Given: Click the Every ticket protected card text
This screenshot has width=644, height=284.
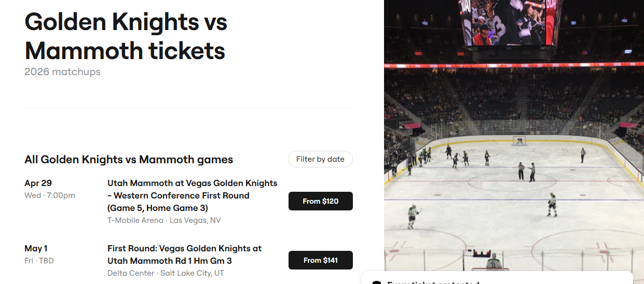Looking at the screenshot, I should coord(433,282).
